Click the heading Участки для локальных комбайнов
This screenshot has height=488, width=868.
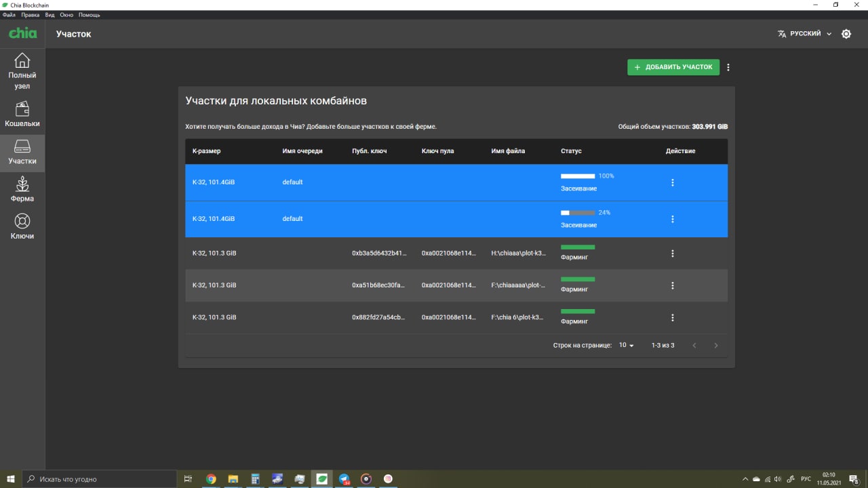276,101
